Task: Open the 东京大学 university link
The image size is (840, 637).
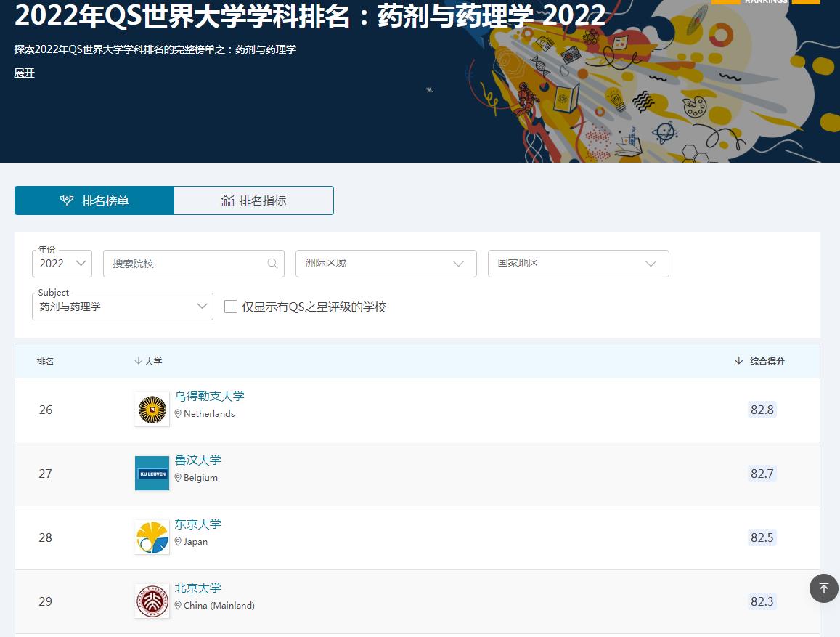Action: tap(197, 524)
